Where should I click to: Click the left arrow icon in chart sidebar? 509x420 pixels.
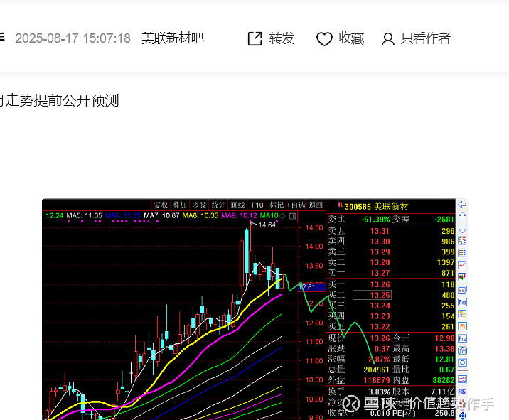(x=462, y=204)
